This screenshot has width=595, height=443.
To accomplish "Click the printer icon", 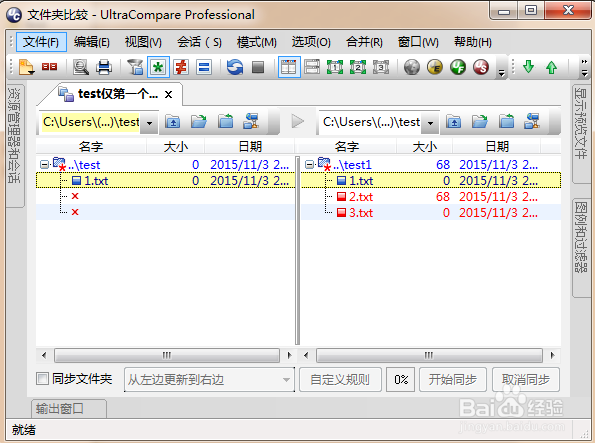I will [104, 67].
